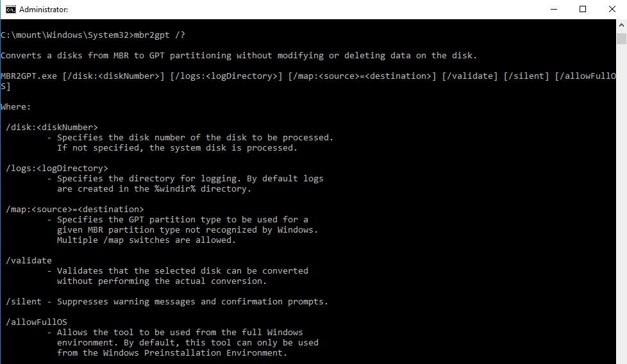
Task: Close the Administrator command window
Action: (612, 9)
